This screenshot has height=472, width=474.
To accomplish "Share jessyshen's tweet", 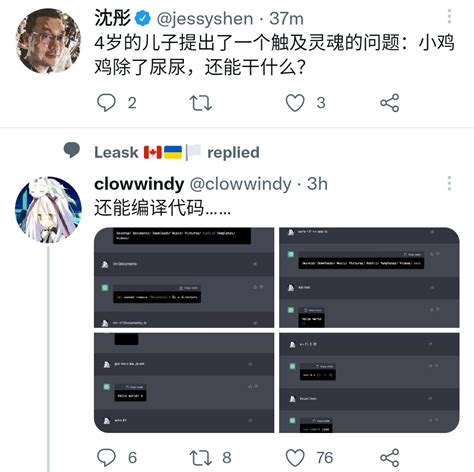I will pyautogui.click(x=390, y=102).
